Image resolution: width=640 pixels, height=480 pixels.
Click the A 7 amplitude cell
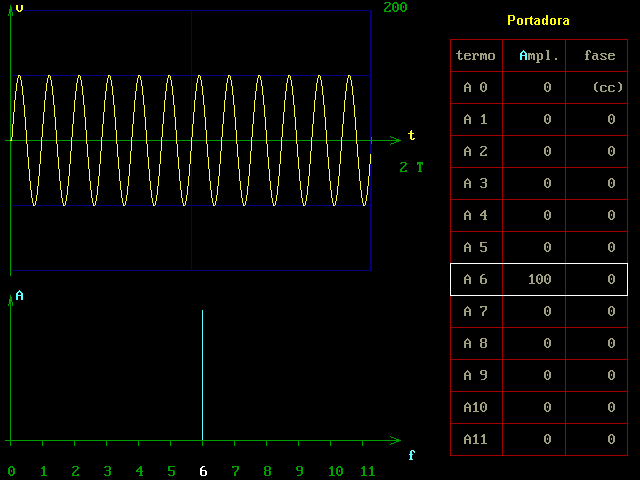coord(534,311)
